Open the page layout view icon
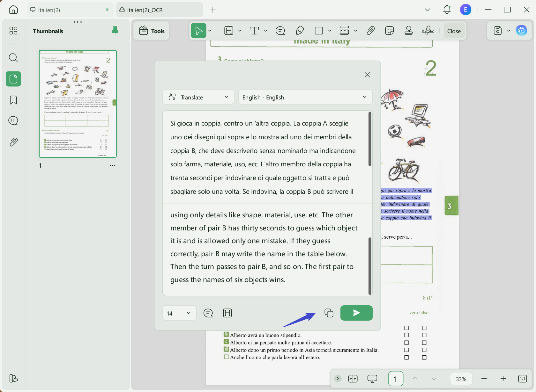The image size is (536, 392). point(353,379)
